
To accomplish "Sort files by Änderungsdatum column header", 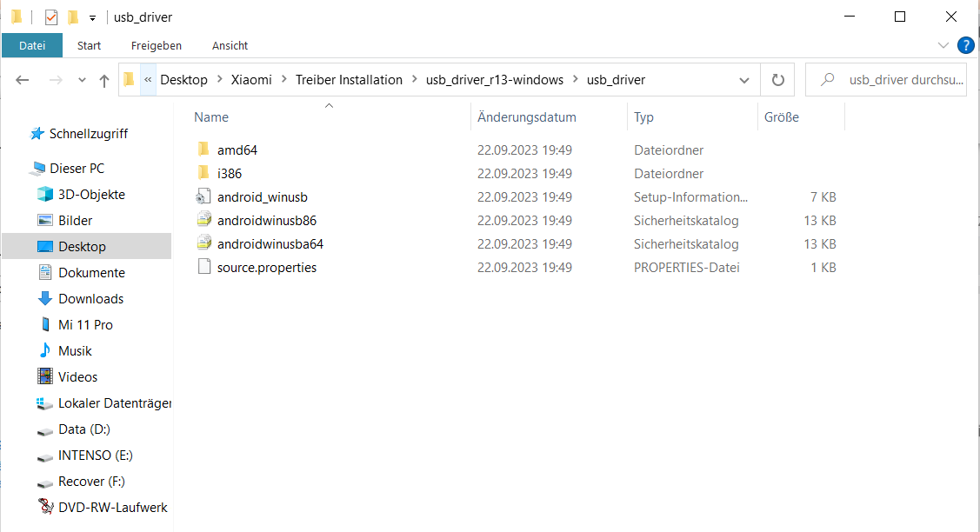I will click(x=526, y=116).
